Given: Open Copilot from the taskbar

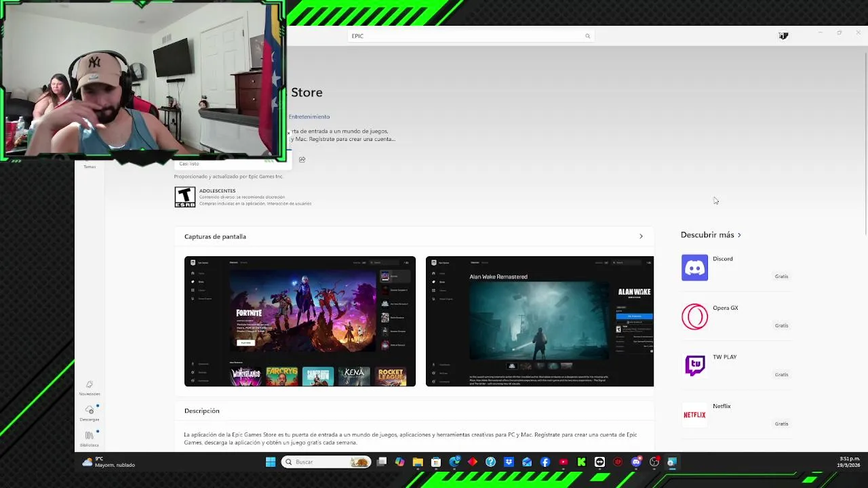Looking at the screenshot, I should coord(399,462).
